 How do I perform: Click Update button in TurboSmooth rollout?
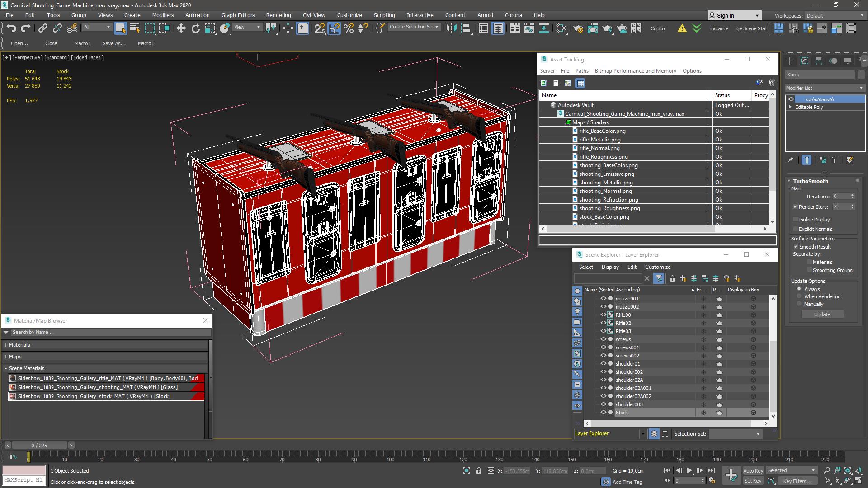pyautogui.click(x=821, y=314)
